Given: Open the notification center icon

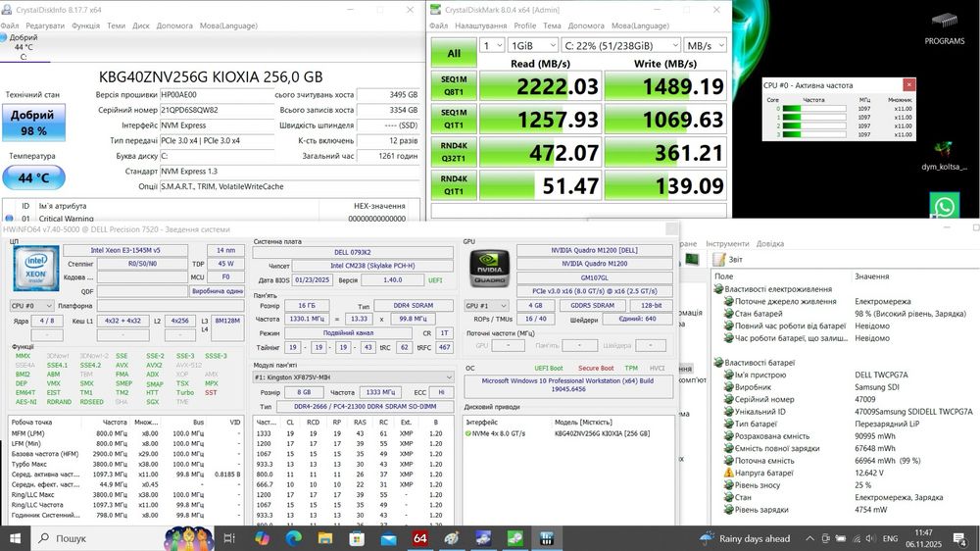Looking at the screenshot, I should (960, 538).
